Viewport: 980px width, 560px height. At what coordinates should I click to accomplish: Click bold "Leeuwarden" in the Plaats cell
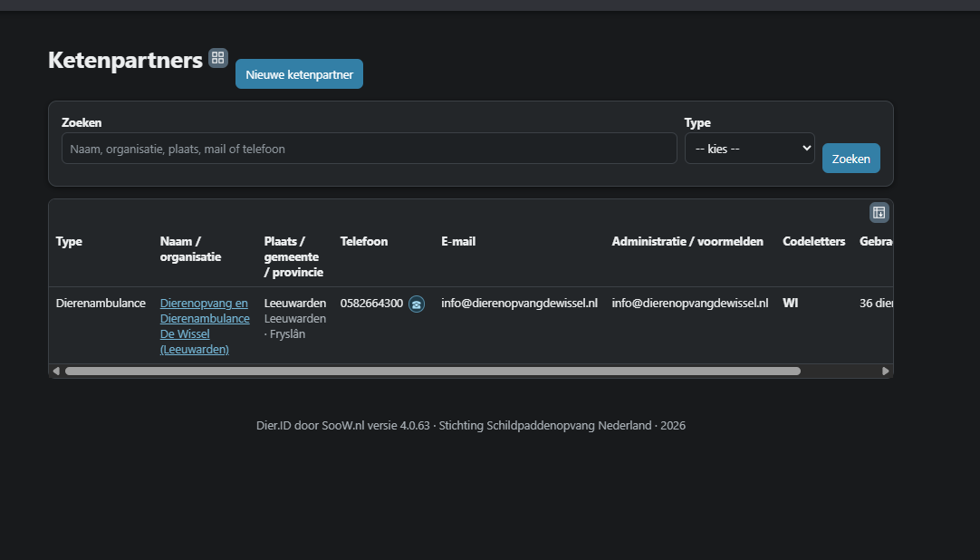pos(295,304)
